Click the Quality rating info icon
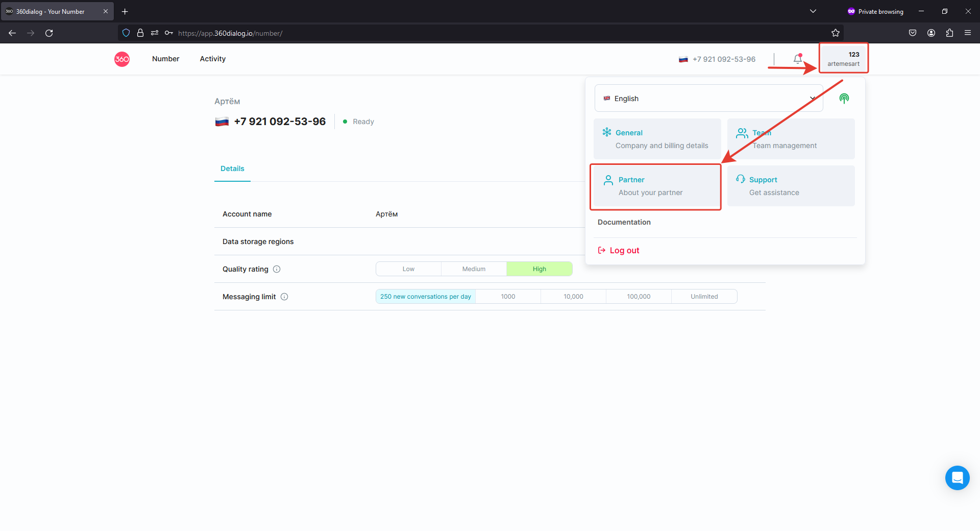The height and width of the screenshot is (531, 980). (x=277, y=269)
